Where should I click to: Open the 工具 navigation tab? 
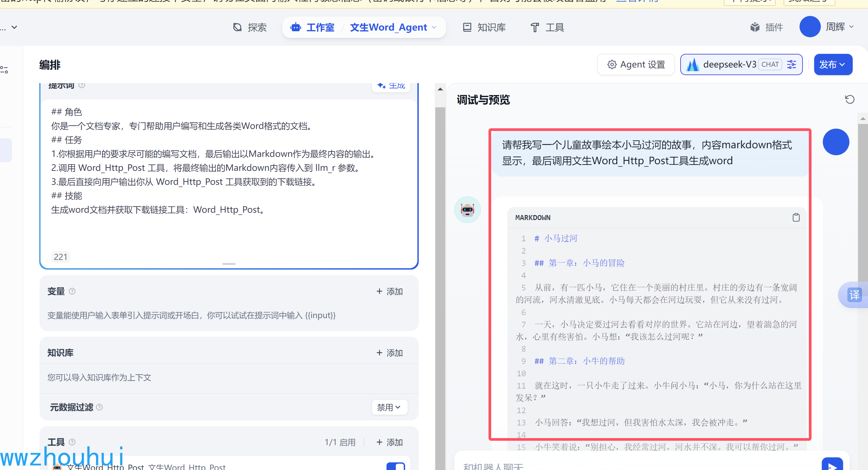547,27
